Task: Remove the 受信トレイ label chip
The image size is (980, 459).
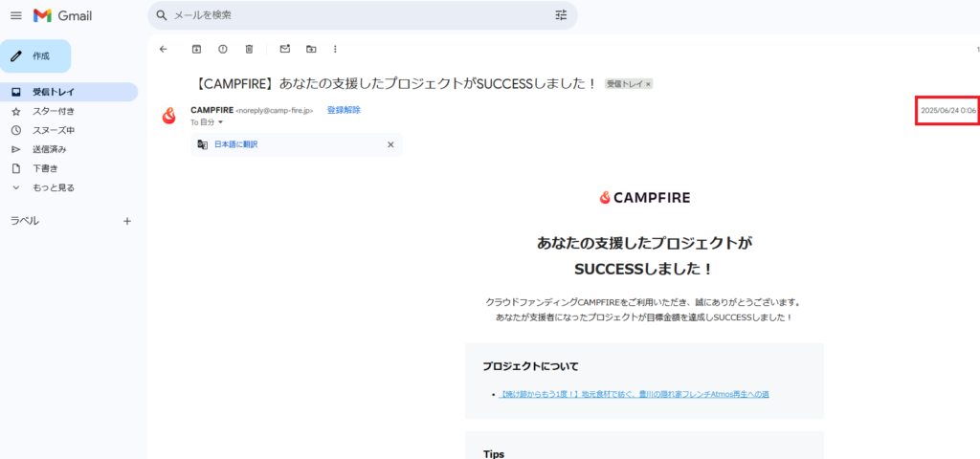Action: 648,84
